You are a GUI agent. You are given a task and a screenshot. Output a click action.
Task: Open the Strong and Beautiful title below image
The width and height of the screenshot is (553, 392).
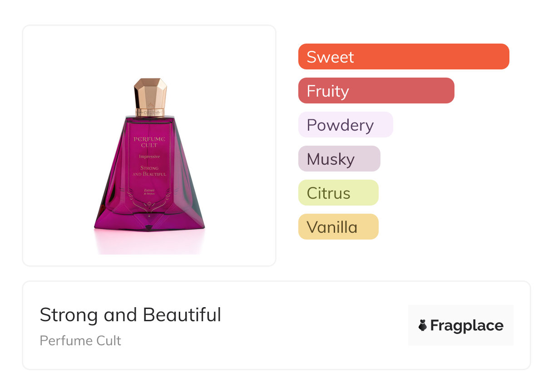coord(130,315)
